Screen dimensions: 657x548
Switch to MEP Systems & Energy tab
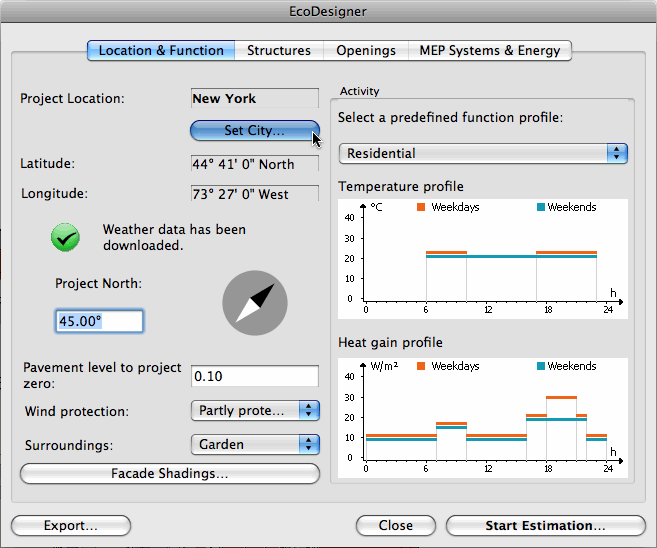click(490, 51)
